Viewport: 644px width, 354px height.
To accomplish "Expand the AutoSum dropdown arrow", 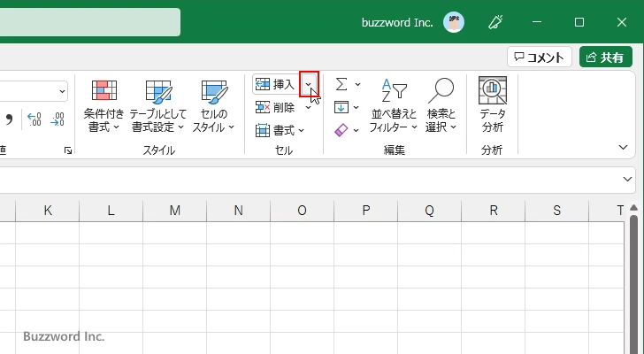I will (x=357, y=84).
